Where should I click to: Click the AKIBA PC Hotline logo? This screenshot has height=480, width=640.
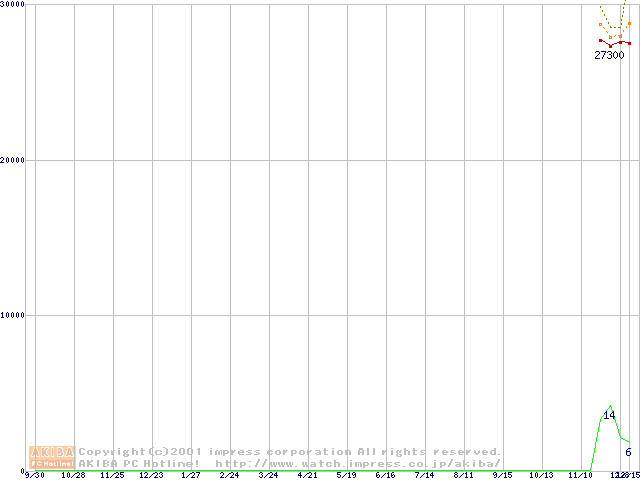coord(53,457)
